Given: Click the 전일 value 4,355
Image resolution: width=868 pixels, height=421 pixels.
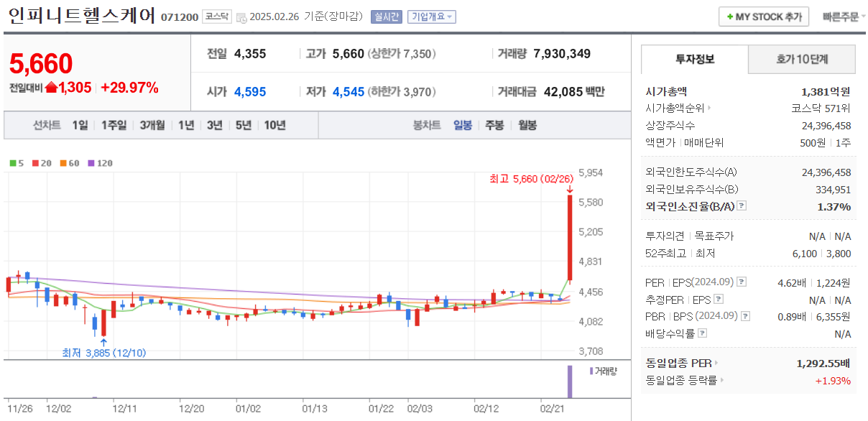Looking at the screenshot, I should pos(250,54).
